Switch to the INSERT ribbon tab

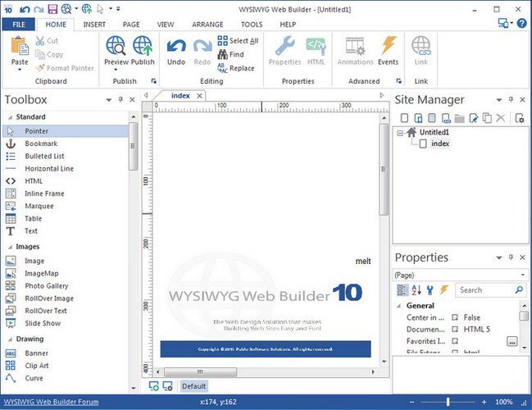[94, 25]
